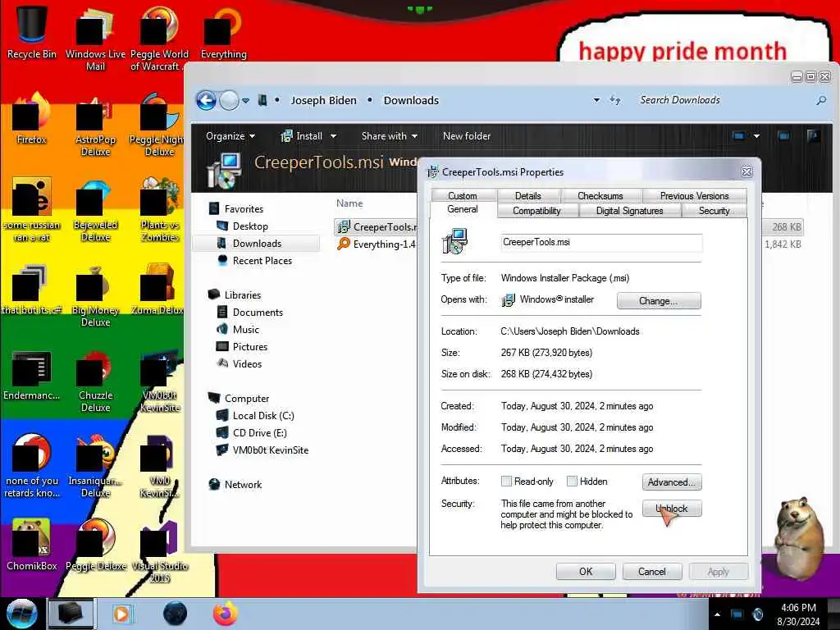Cancel the CreeperTools.msi Properties dialog
Image resolution: width=840 pixels, height=630 pixels.
tap(652, 572)
